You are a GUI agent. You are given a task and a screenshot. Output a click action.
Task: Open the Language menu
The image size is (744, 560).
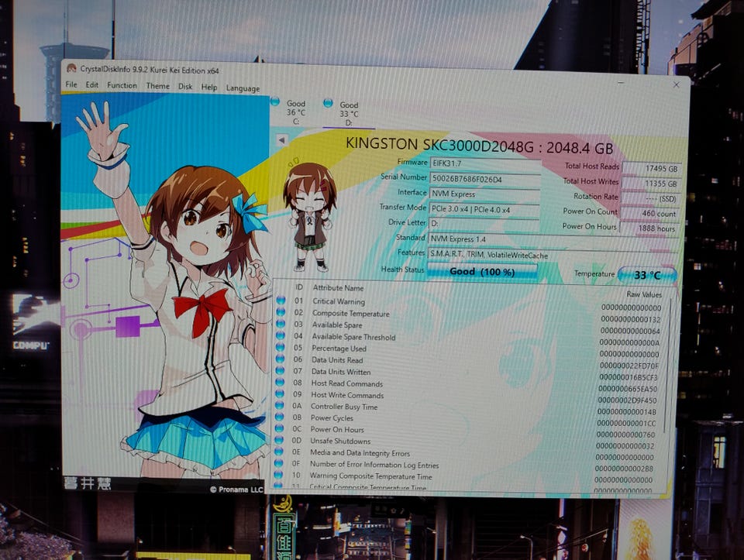[x=243, y=88]
